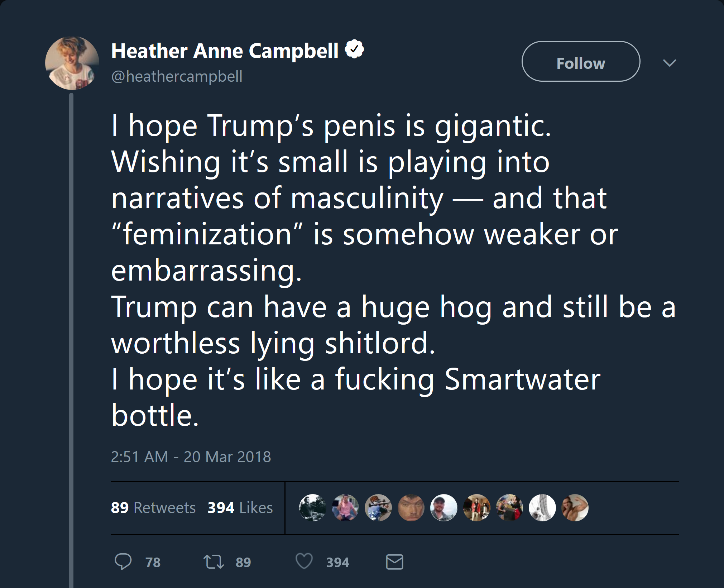The width and height of the screenshot is (724, 588).
Task: Click the first liker avatar, black-and-white photo
Action: pos(312,508)
